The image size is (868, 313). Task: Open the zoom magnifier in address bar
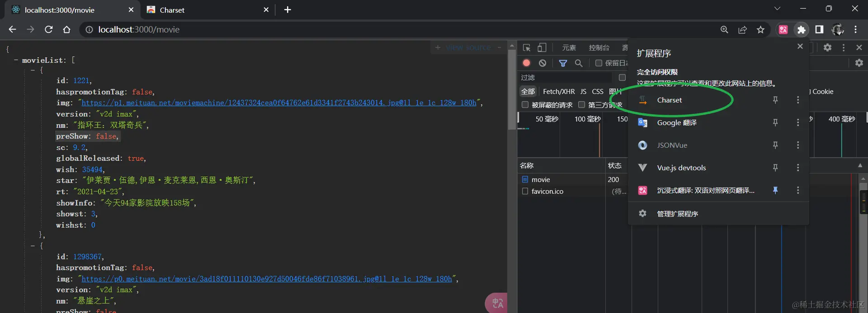[x=724, y=29]
